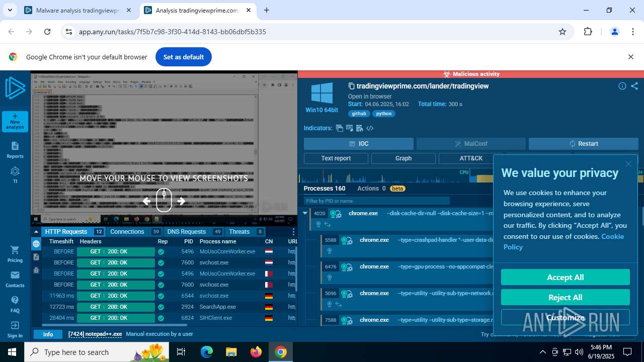
Task: Open the HTTP Requests tab
Action: (73, 232)
